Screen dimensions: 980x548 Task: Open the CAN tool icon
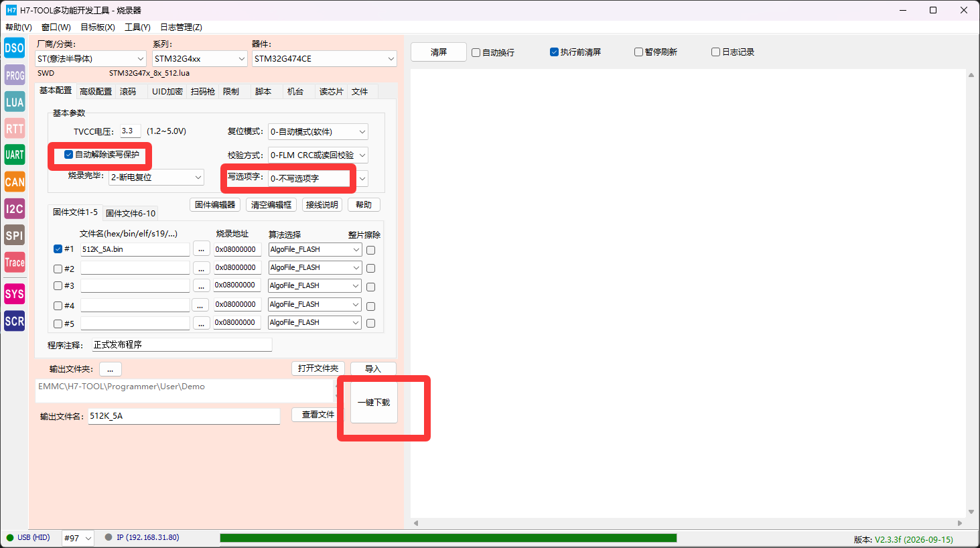click(x=15, y=182)
